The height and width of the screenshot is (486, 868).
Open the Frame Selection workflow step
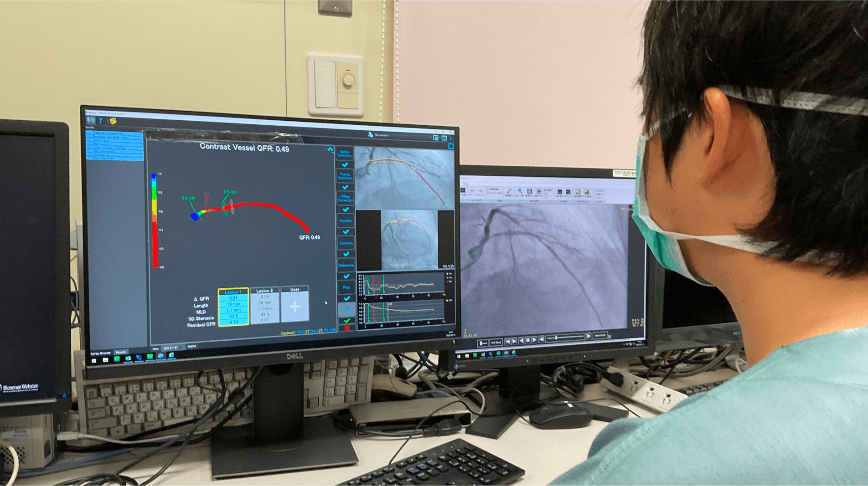tap(345, 176)
